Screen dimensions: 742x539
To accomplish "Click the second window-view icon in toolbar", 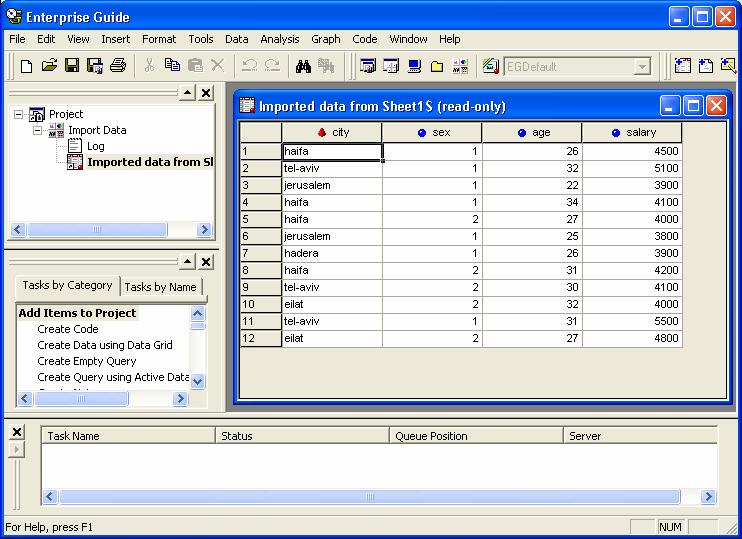I will pyautogui.click(x=391, y=66).
